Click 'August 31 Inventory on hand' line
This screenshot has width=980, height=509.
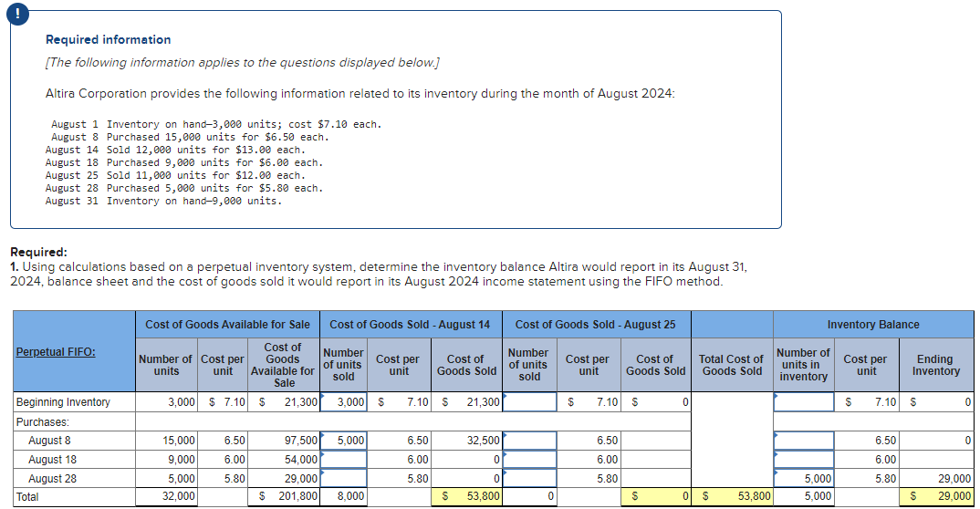point(163,201)
